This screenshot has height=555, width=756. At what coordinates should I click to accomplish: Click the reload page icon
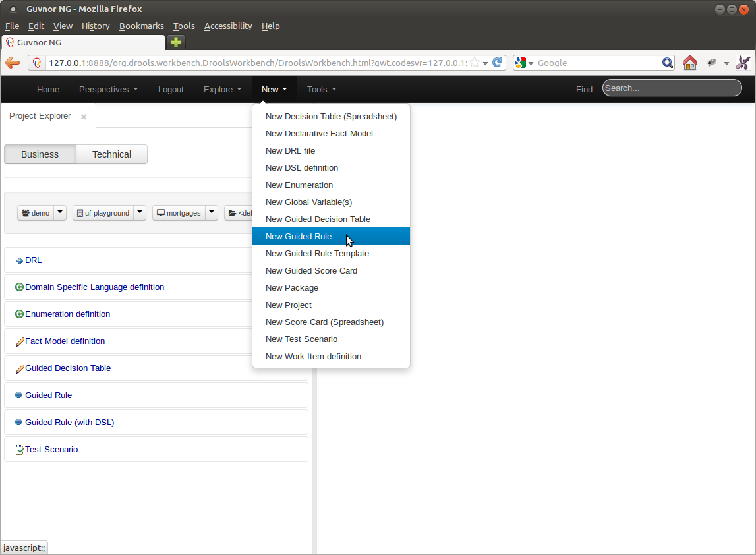click(x=498, y=63)
